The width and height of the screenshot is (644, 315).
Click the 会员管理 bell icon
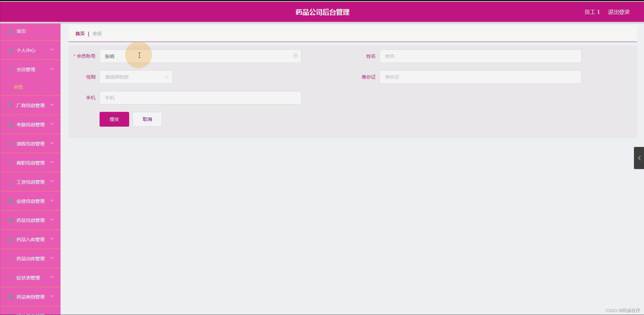click(x=11, y=69)
